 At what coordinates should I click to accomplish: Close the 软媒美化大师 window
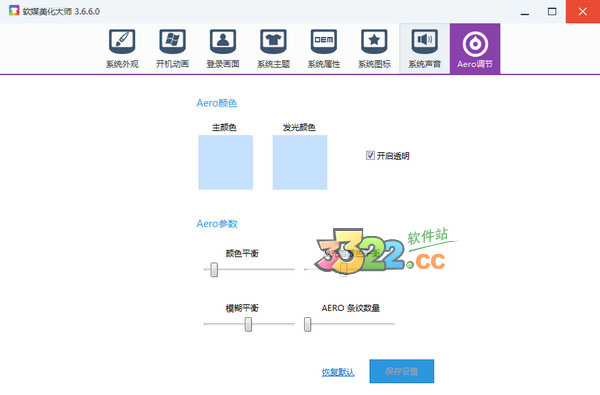click(583, 11)
